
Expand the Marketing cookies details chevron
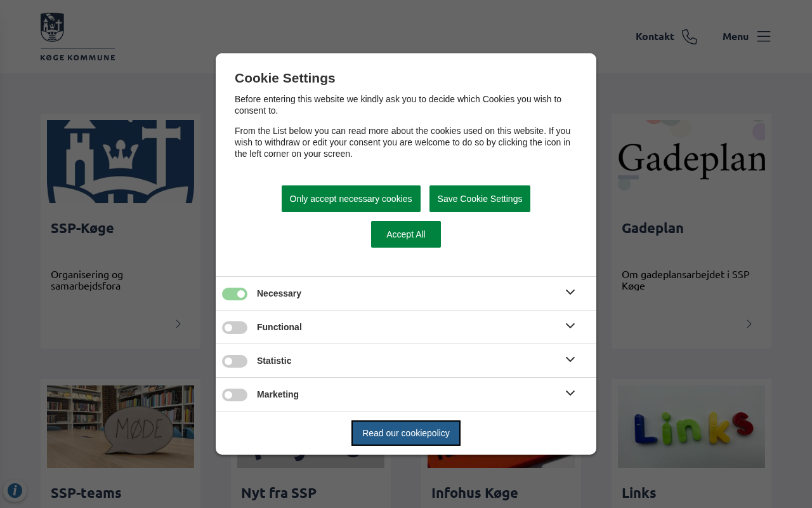click(570, 393)
